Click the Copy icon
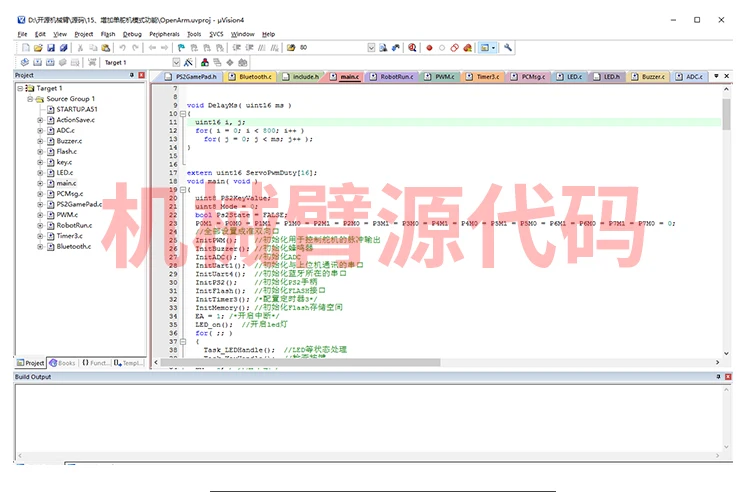750x502 pixels. [93, 48]
